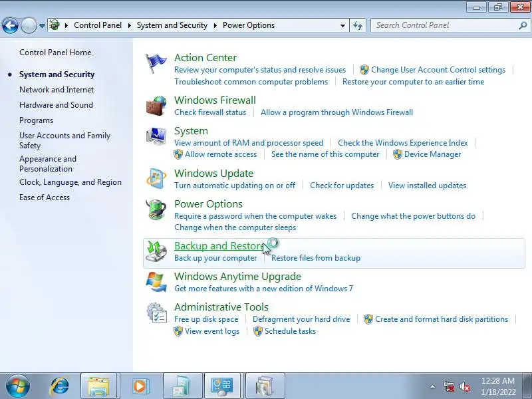Click Restore files from backup link
Screen dimensions: 532x399
(316, 258)
